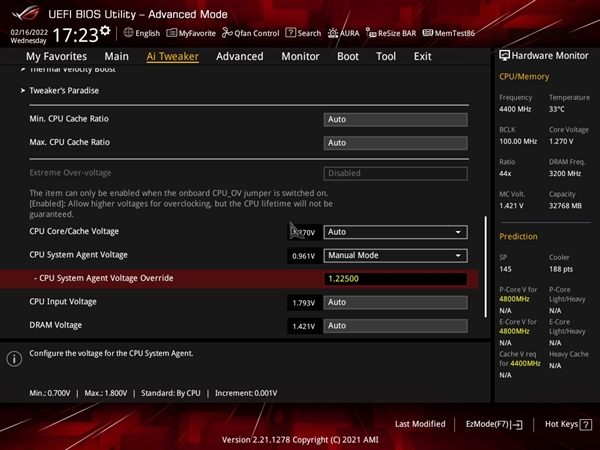This screenshot has width=600, height=450.
Task: Click the English language button
Action: click(x=142, y=33)
